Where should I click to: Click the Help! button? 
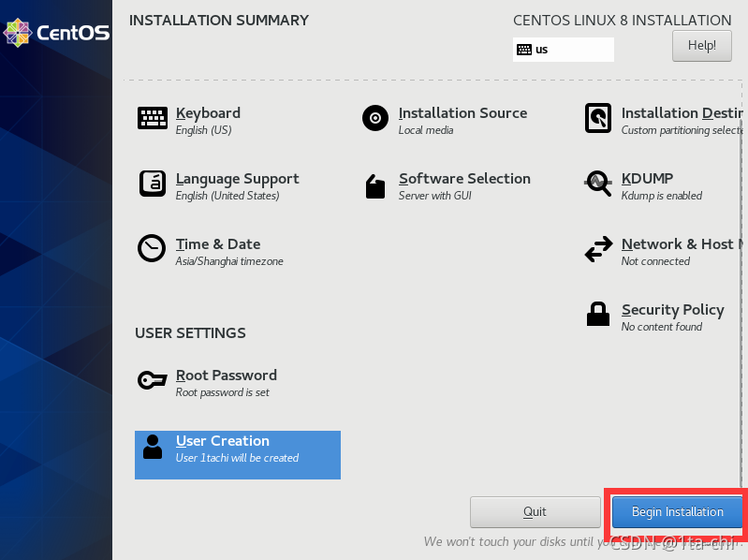click(702, 46)
